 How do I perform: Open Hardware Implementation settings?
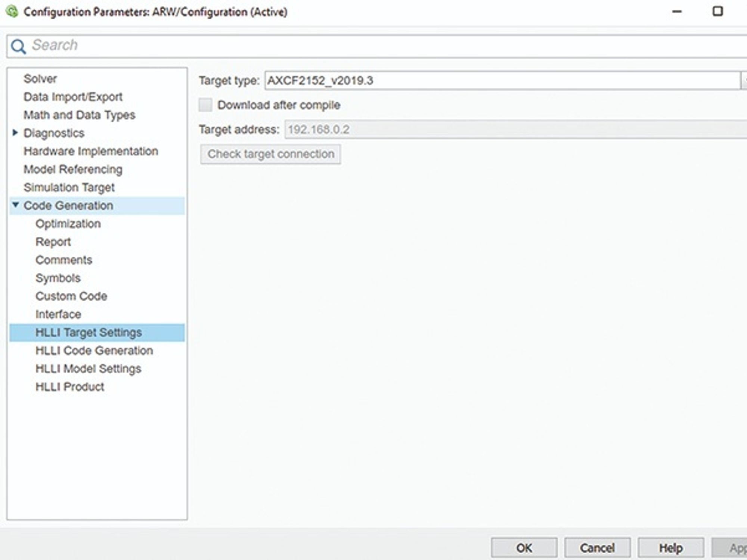click(x=91, y=151)
